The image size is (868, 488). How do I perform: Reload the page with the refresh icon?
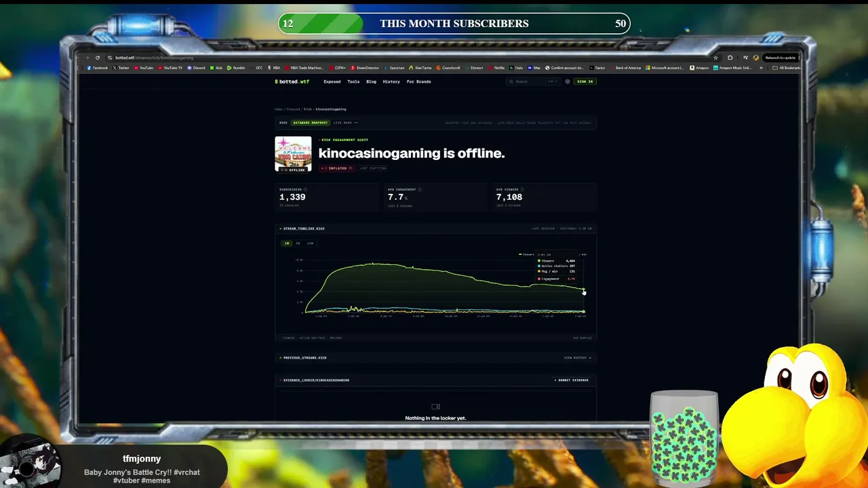98,58
